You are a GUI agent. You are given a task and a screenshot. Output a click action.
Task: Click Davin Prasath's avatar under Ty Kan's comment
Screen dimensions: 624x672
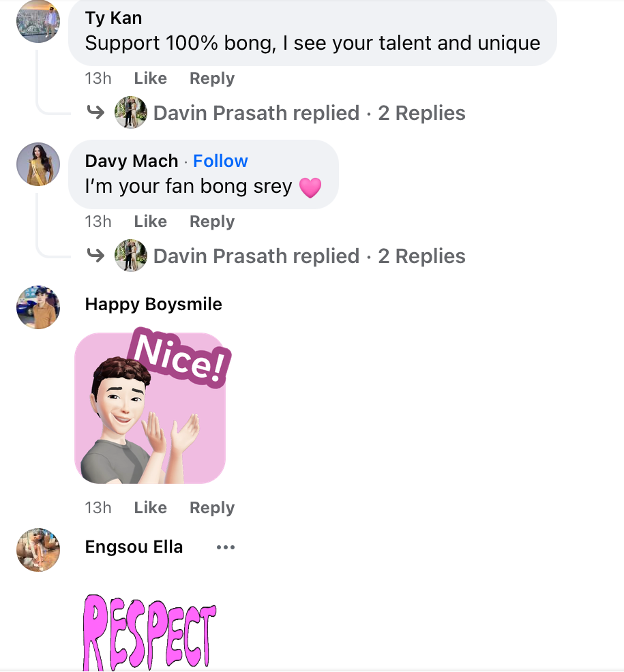point(130,113)
